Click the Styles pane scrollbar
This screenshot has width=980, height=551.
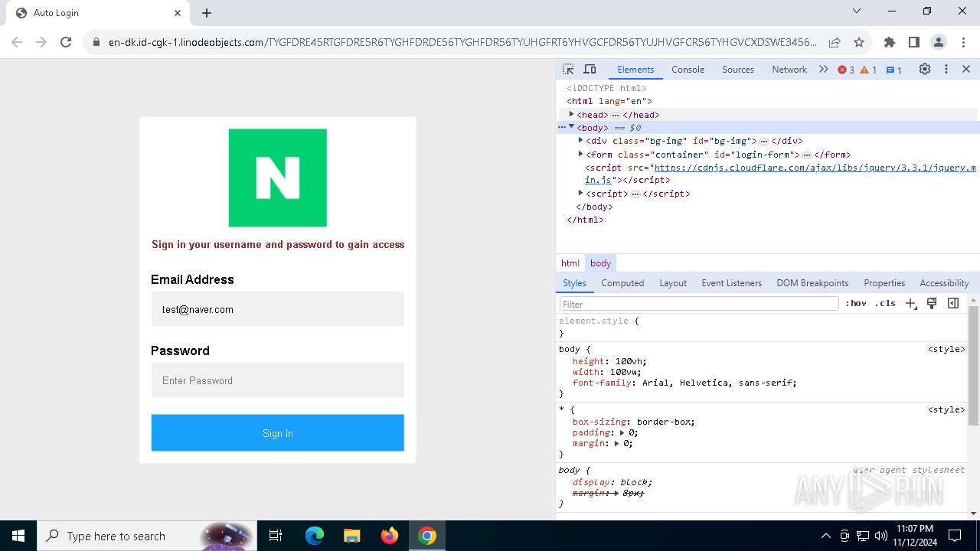[x=974, y=366]
